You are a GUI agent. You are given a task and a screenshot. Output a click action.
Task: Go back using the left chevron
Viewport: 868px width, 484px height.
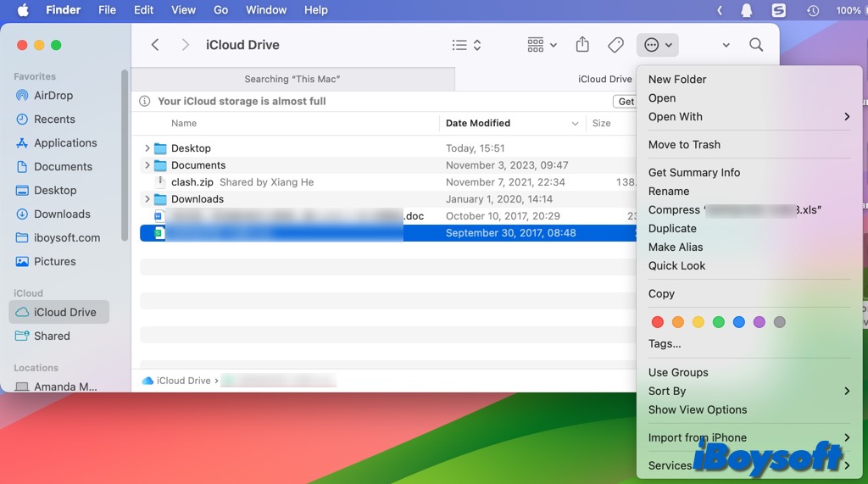click(x=155, y=45)
